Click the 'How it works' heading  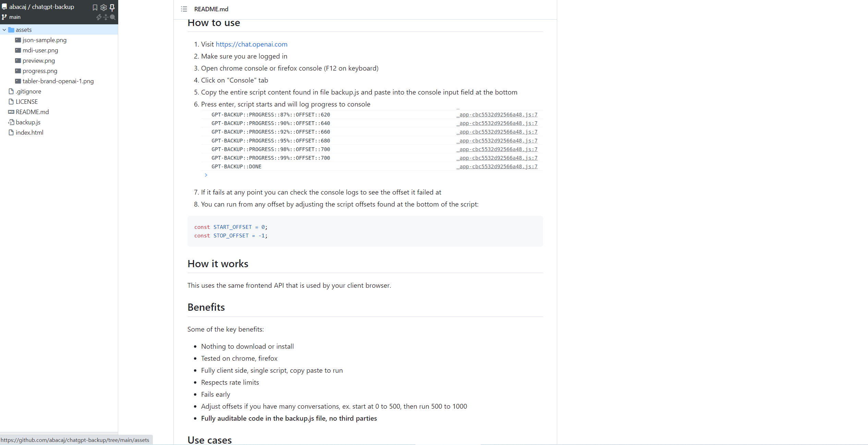tap(218, 264)
